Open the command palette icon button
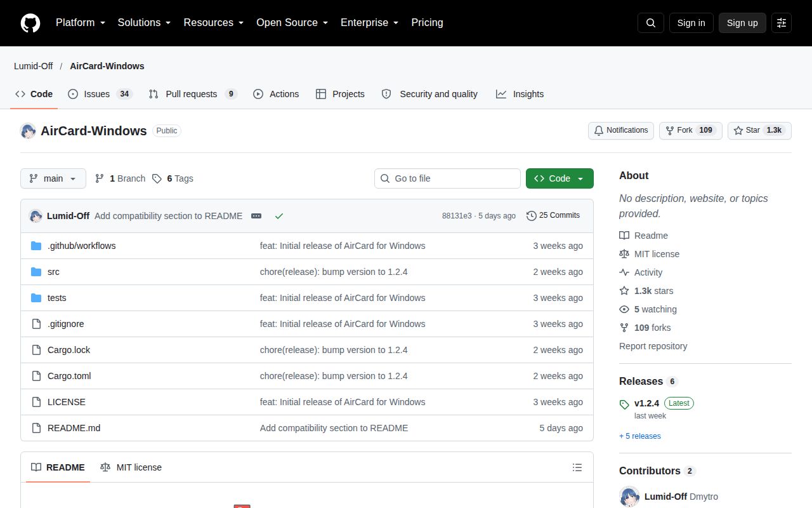The width and height of the screenshot is (812, 508). [782, 23]
